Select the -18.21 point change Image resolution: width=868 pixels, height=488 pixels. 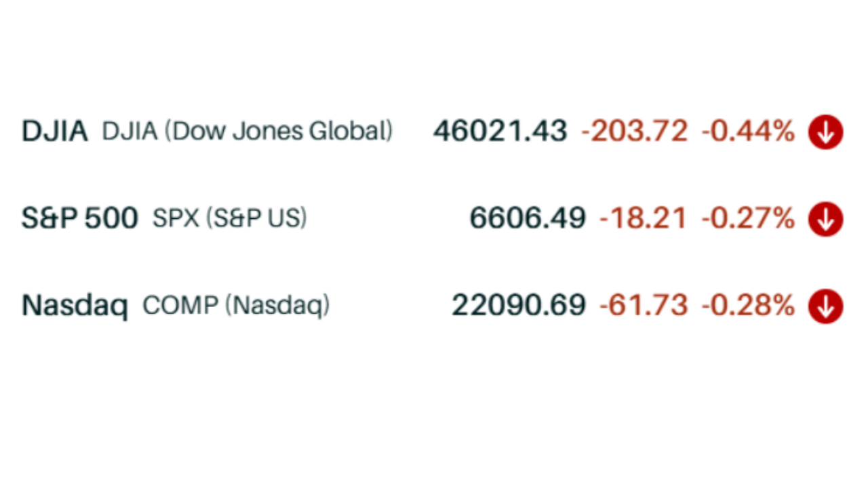[643, 218]
